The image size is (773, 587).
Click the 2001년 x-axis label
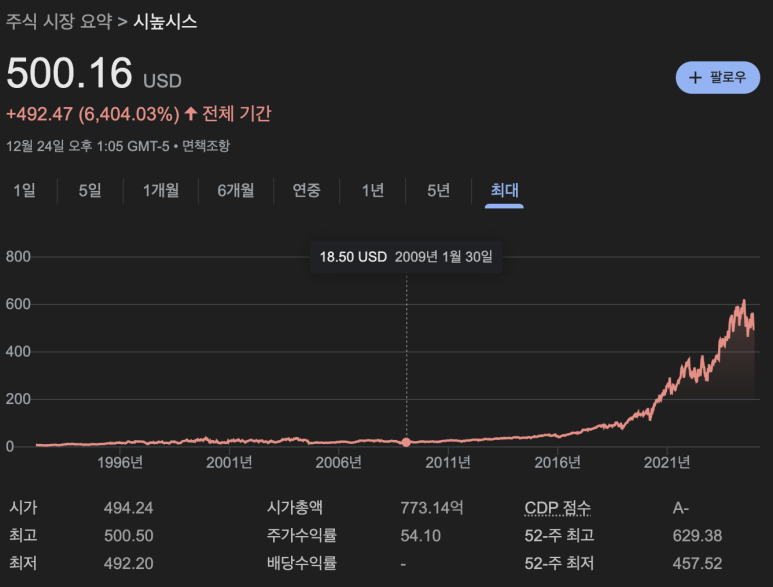point(229,462)
